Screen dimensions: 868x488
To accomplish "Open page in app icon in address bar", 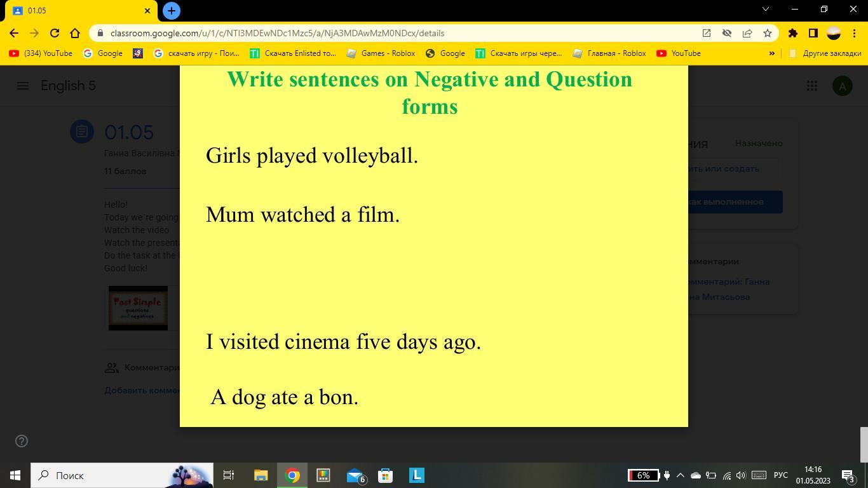I will pos(706,33).
